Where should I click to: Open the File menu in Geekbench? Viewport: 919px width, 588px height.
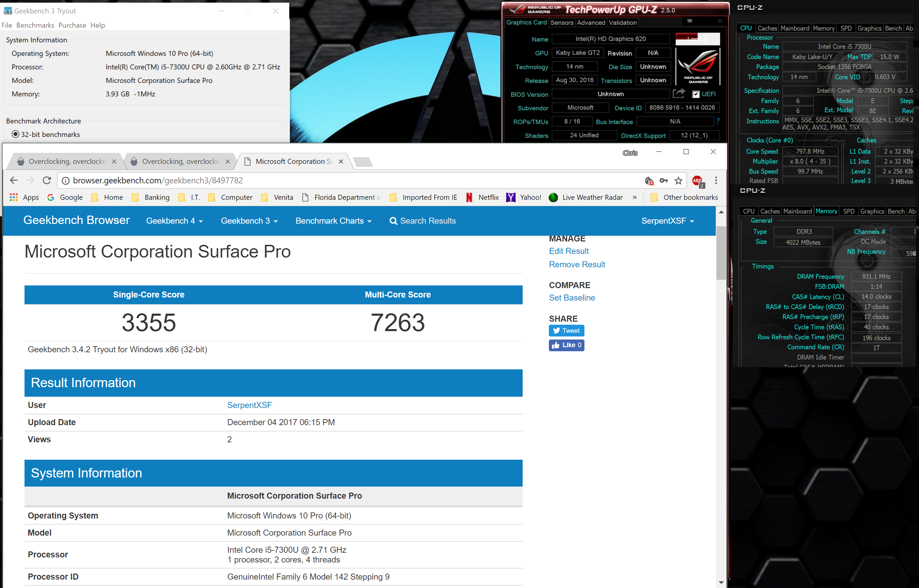click(7, 25)
